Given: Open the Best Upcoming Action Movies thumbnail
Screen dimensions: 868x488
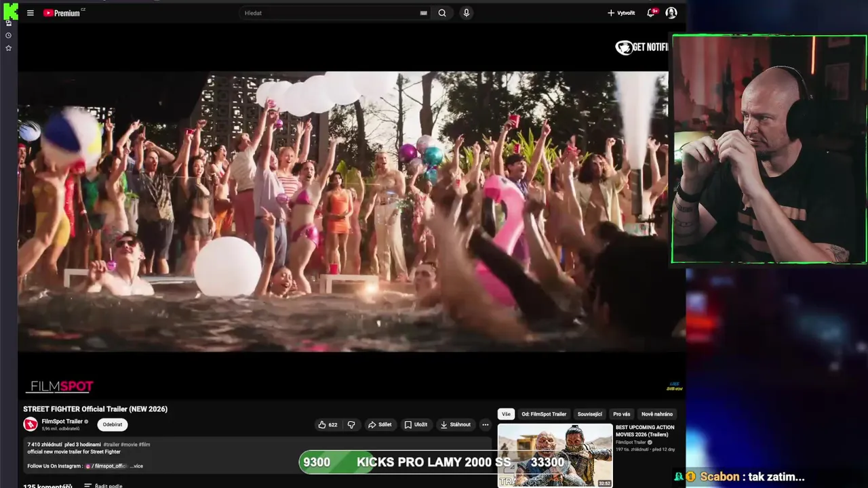Looking at the screenshot, I should [x=555, y=455].
